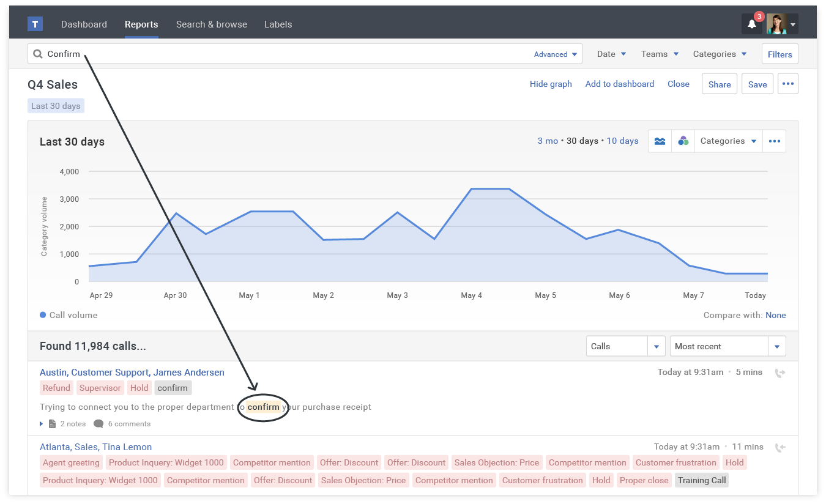Click outgoing call icon on Austin call
The width and height of the screenshot is (826, 504).
[779, 372]
